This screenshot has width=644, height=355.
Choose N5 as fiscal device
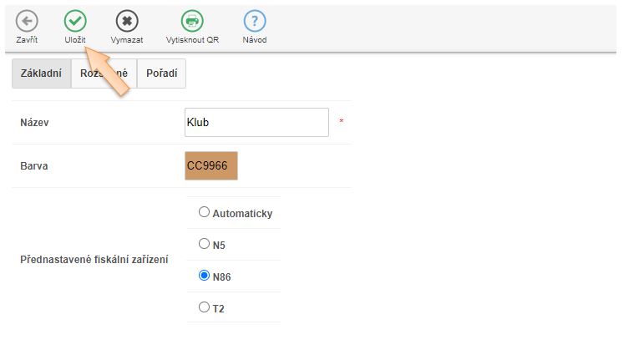coord(204,244)
